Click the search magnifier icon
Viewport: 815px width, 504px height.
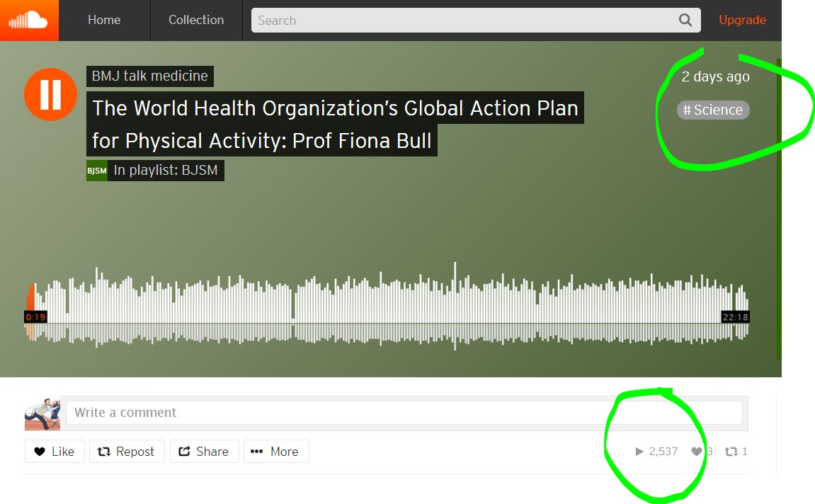(685, 21)
